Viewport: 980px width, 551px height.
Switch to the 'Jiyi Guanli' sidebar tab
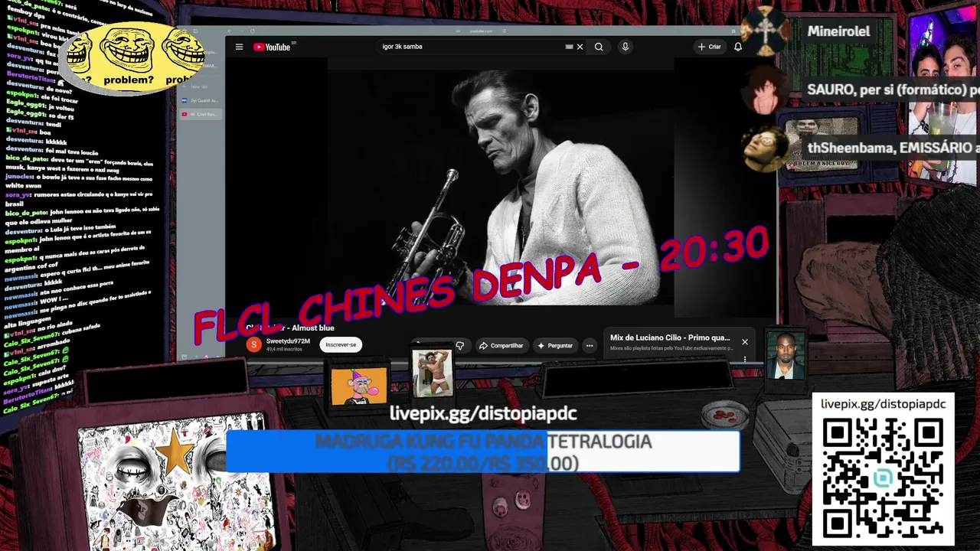199,100
